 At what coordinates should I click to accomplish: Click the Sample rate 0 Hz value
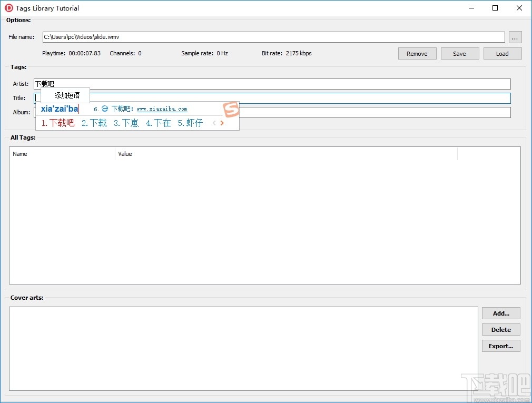click(x=222, y=53)
